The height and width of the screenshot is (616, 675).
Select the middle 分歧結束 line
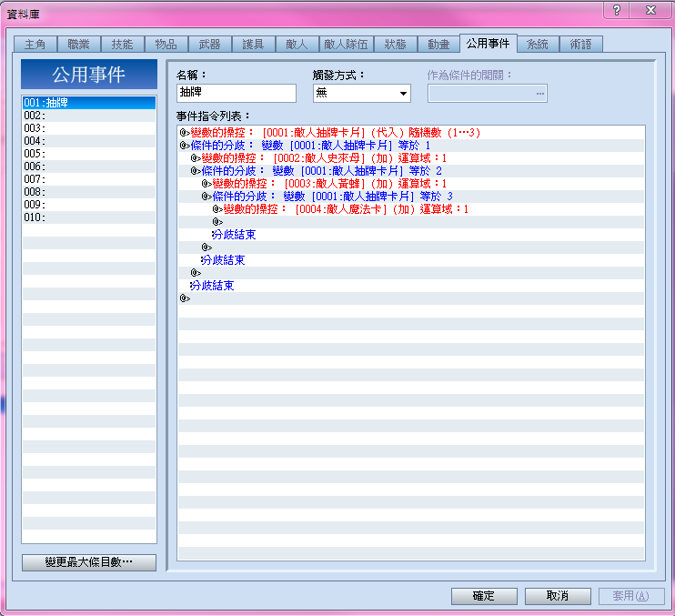click(411, 259)
